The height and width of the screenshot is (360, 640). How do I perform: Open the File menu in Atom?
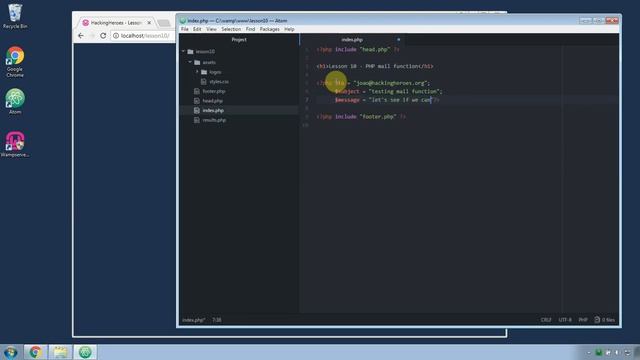pos(185,29)
